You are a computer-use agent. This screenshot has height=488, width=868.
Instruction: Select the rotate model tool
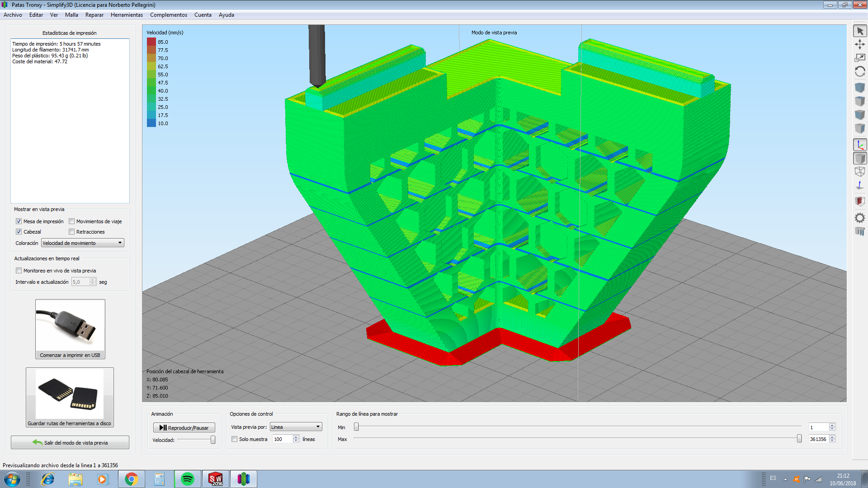860,71
